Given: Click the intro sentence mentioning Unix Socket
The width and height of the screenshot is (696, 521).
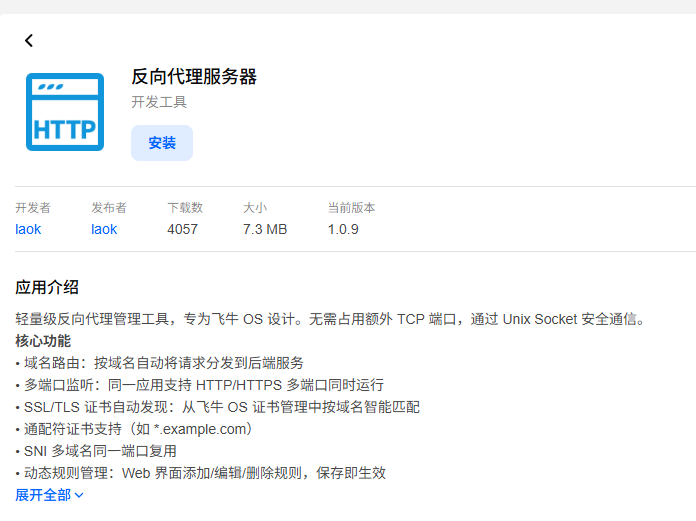Looking at the screenshot, I should pos(330,319).
